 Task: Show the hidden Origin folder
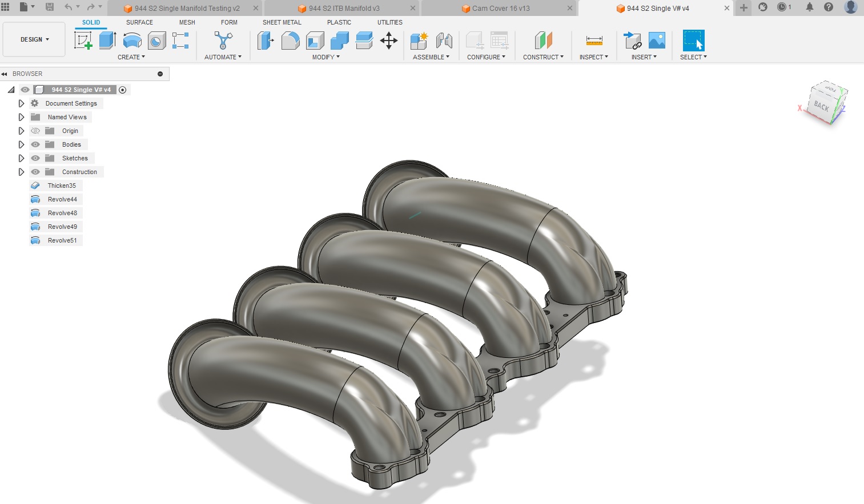coord(35,130)
